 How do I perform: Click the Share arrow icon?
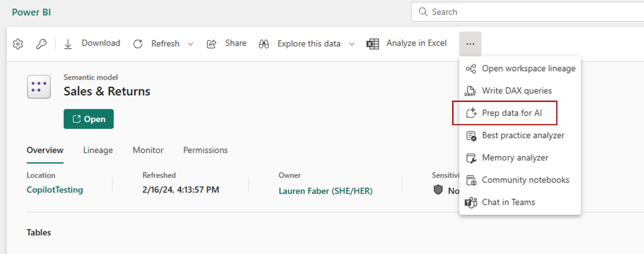click(211, 44)
